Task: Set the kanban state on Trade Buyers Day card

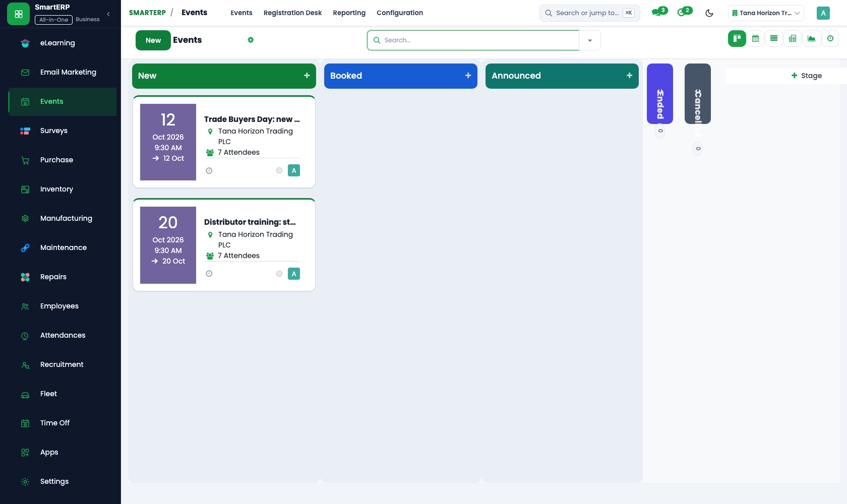Action: click(x=279, y=170)
